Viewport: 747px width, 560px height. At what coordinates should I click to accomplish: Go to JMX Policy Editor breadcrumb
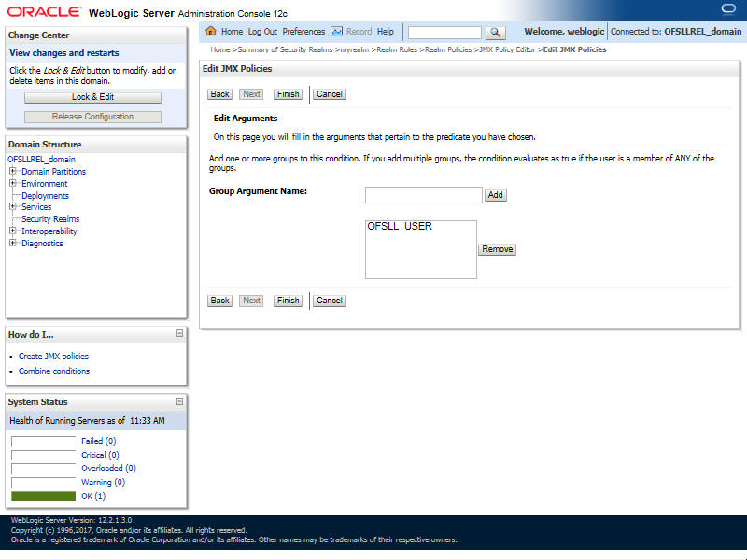[507, 49]
